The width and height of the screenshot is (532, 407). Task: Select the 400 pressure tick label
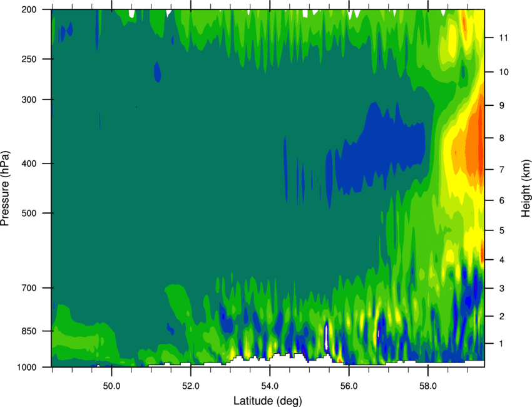point(29,163)
